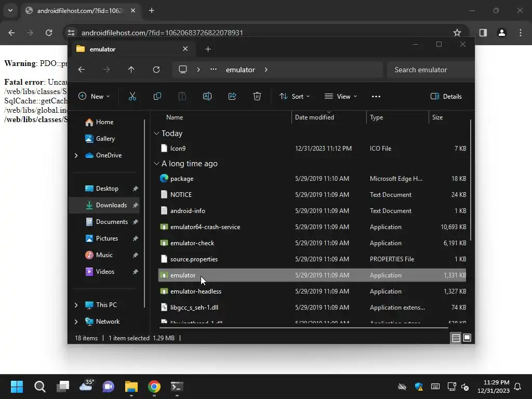Click the Delete trash can icon

(x=257, y=96)
